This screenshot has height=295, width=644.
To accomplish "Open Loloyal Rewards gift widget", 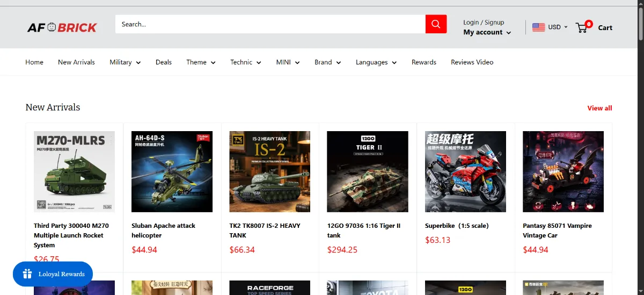I will [53, 274].
